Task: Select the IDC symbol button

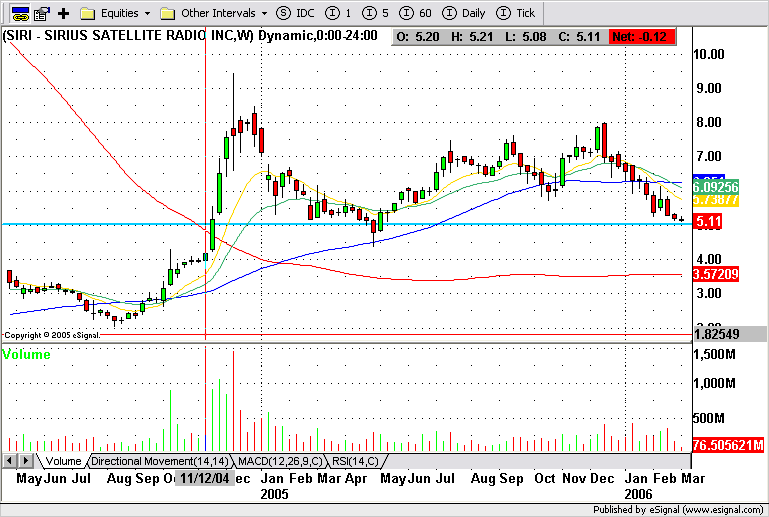Action: pos(295,13)
